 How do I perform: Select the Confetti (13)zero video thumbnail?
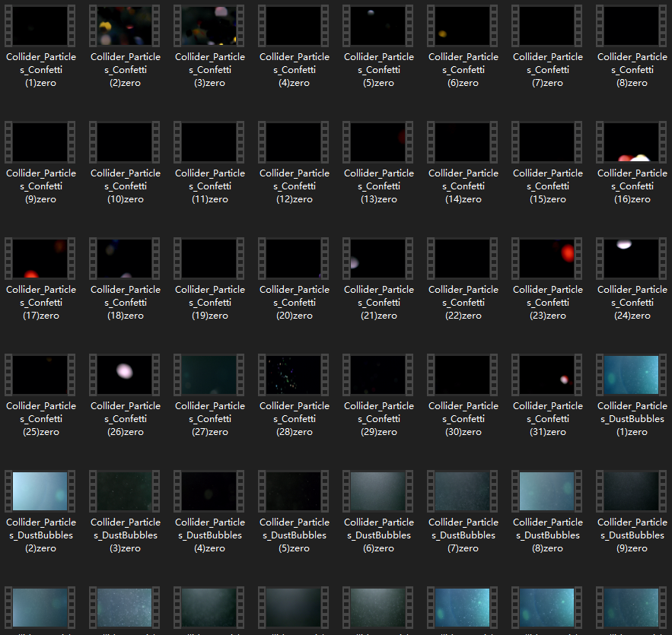click(378, 142)
